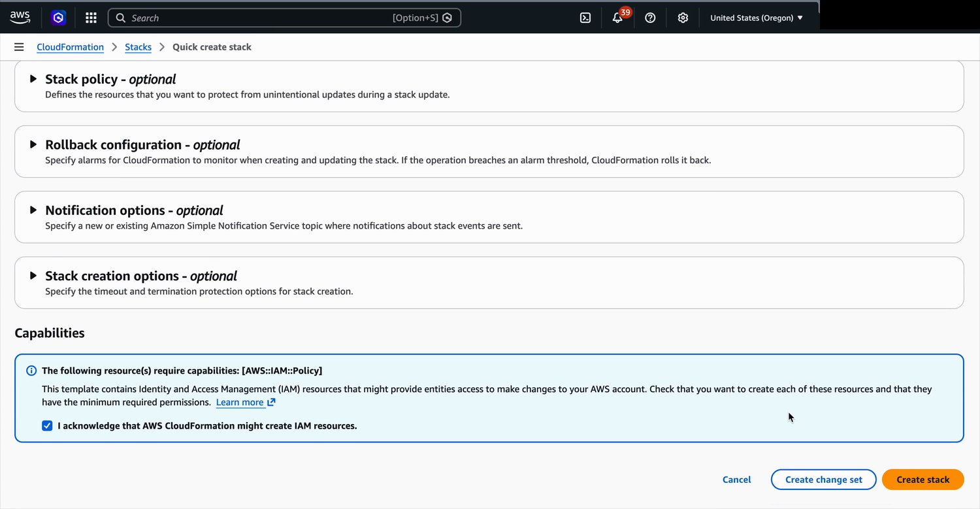Click the Quick create stack breadcrumb text
980x509 pixels.
point(212,47)
